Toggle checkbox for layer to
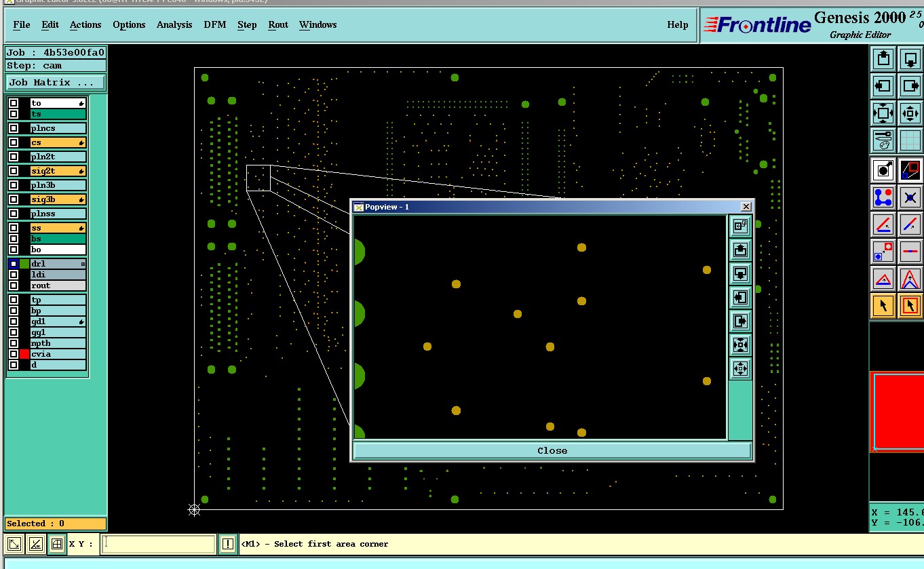 tap(14, 103)
